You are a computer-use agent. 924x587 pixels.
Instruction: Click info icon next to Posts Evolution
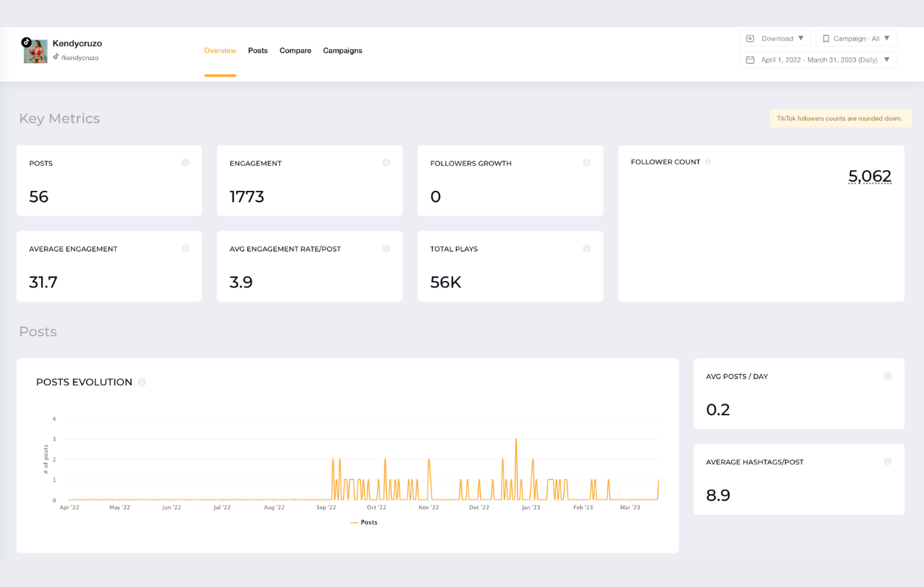pos(142,382)
